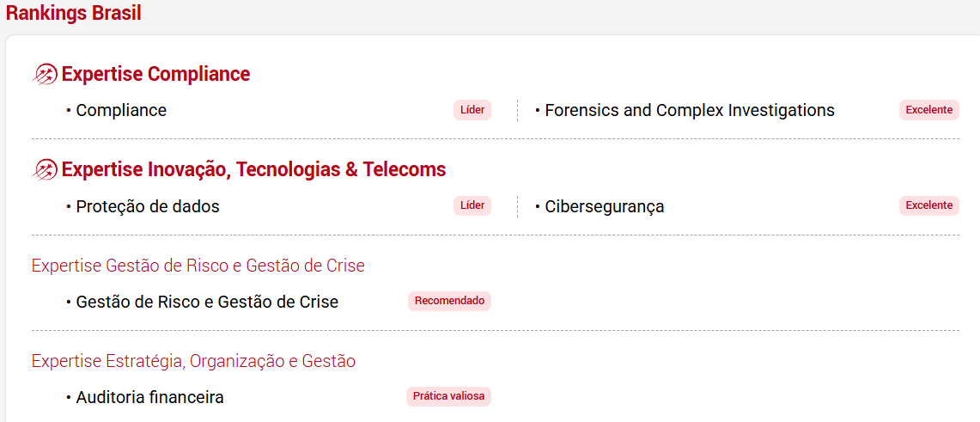Open Expertise Estratégia, Organização e Gestão heading
The height and width of the screenshot is (422, 980).
[193, 361]
